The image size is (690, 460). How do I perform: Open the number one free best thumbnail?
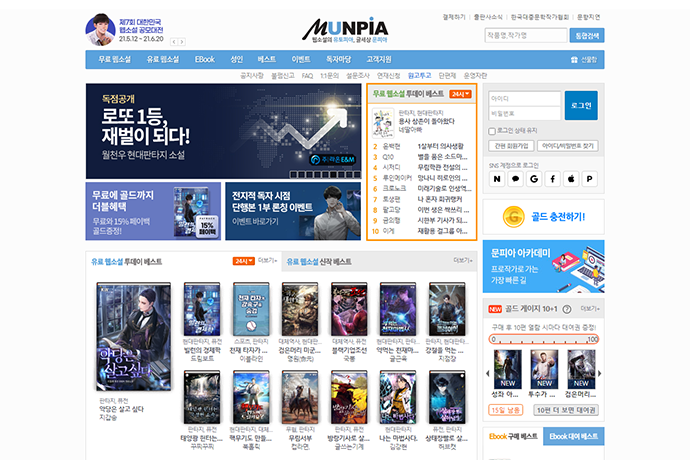pos(383,124)
